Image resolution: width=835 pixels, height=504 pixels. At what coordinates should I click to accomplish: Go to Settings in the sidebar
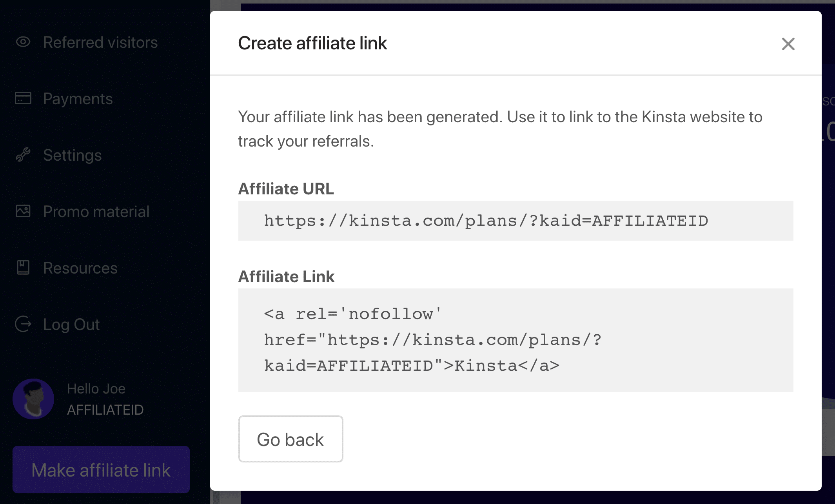[x=73, y=155]
